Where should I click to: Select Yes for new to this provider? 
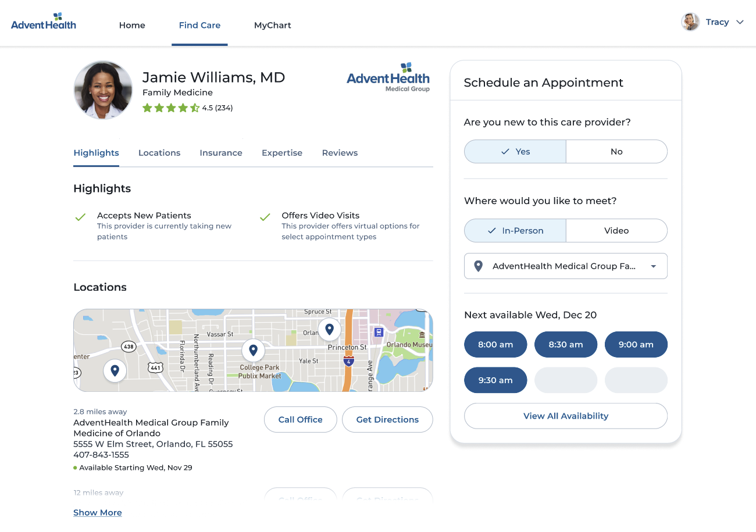tap(515, 152)
